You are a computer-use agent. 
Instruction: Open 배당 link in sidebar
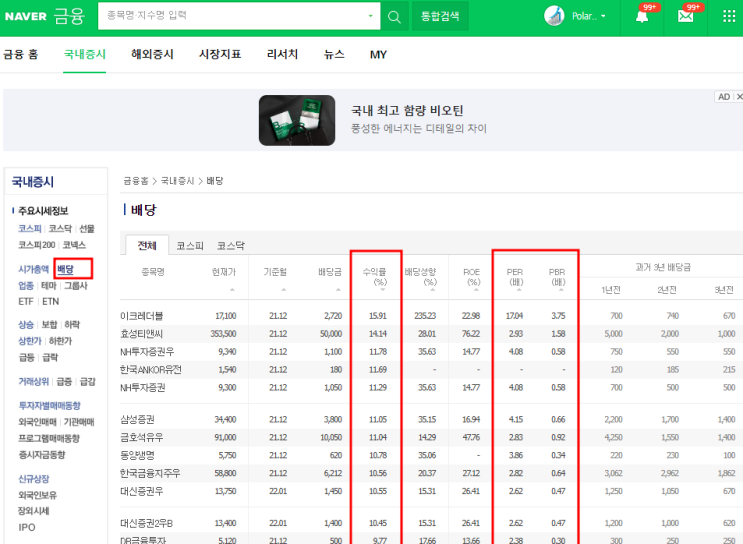tap(65, 270)
